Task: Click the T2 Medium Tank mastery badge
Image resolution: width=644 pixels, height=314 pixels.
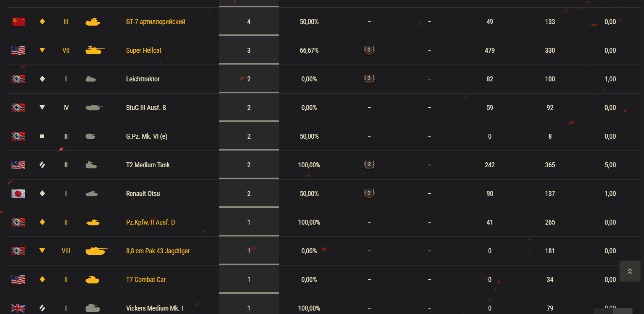Action: 369,165
